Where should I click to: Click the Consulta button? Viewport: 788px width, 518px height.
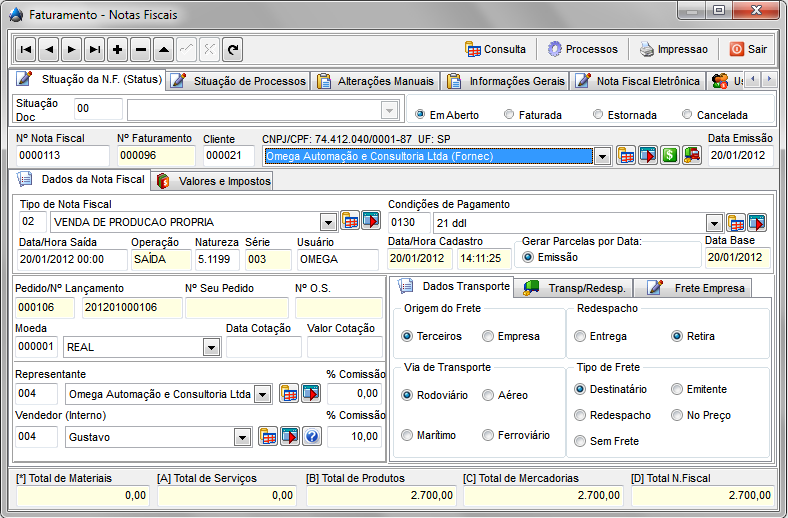(x=496, y=49)
